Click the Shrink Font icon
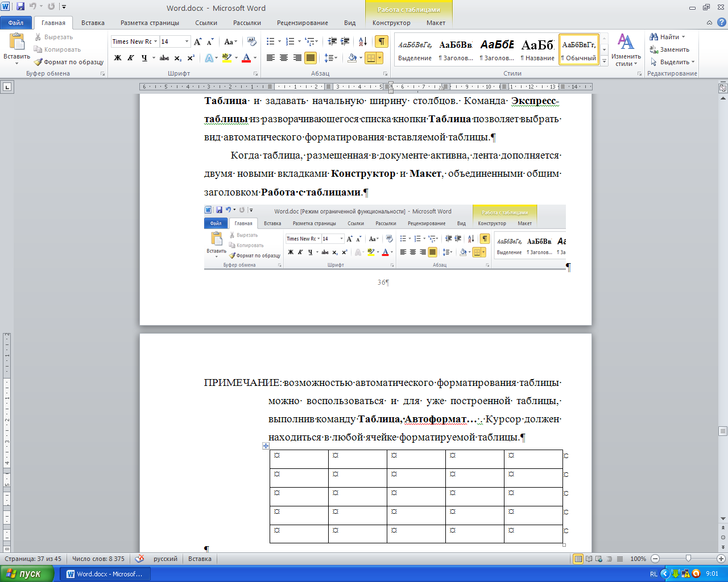 coord(210,41)
